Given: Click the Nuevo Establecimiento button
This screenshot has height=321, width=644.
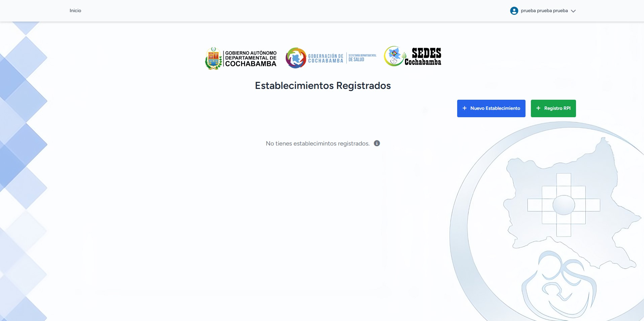Looking at the screenshot, I should pos(491,108).
